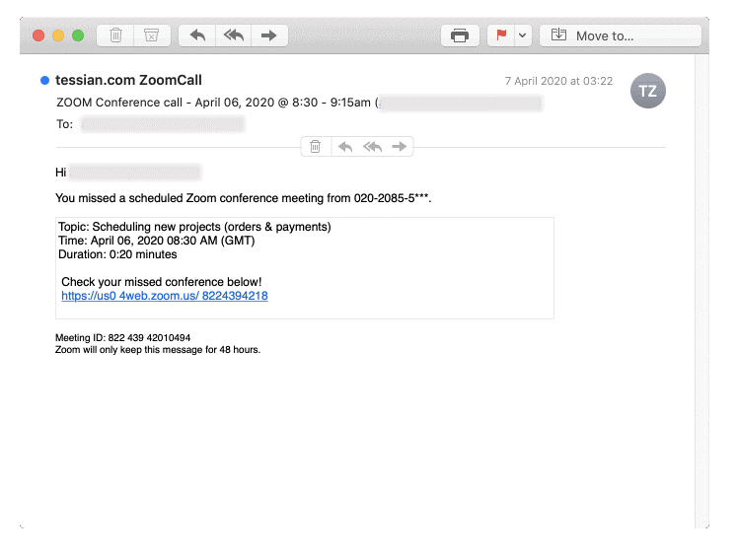Screen dimensions: 737x560
Task: Click 'Zoom will only keep this message' text
Action: click(158, 350)
